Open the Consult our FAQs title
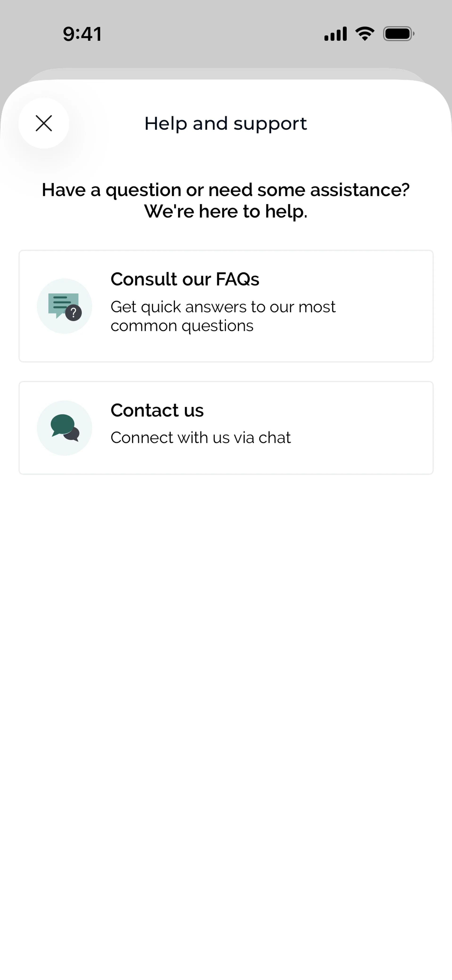 click(185, 279)
